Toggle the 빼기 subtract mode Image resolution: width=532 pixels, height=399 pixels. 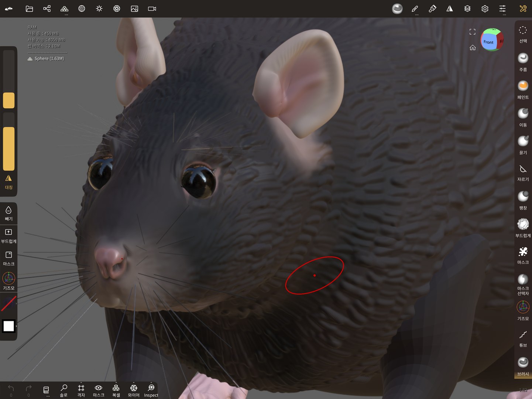pyautogui.click(x=8, y=214)
